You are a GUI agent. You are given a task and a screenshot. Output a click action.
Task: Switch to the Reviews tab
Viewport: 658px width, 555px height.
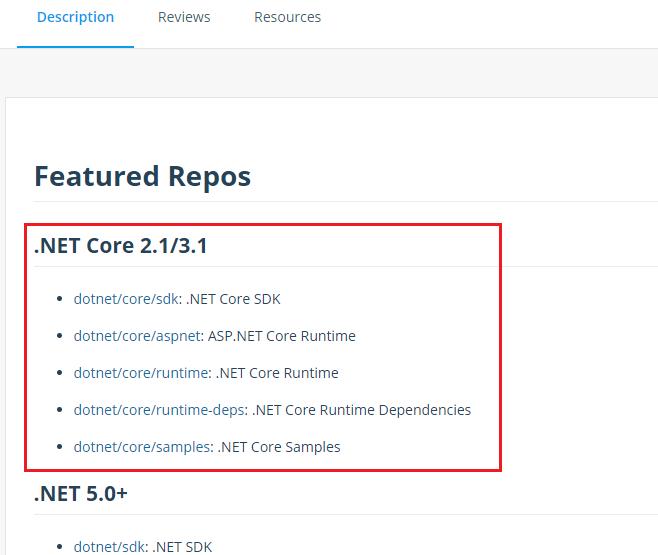[184, 17]
